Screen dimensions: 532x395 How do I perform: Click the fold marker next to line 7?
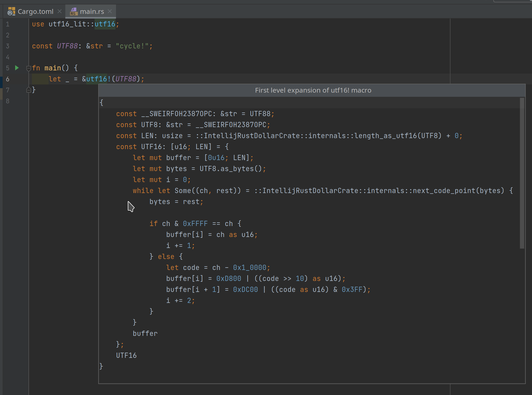point(29,90)
